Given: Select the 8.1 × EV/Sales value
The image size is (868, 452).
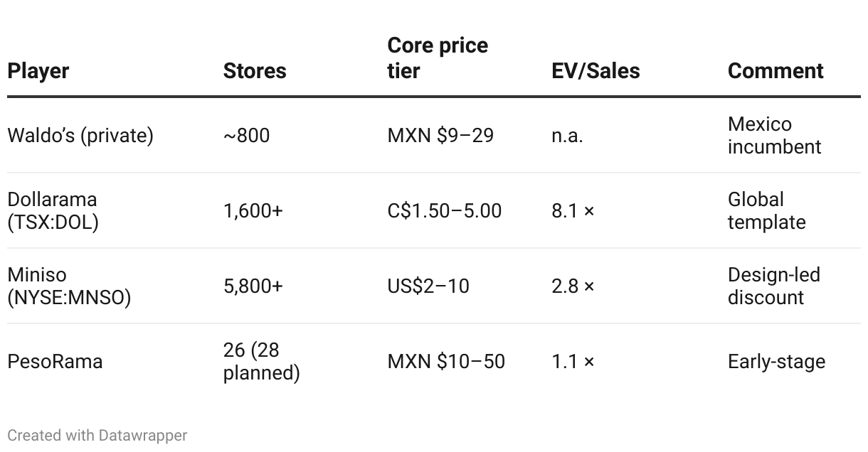Looking at the screenshot, I should pyautogui.click(x=573, y=210).
